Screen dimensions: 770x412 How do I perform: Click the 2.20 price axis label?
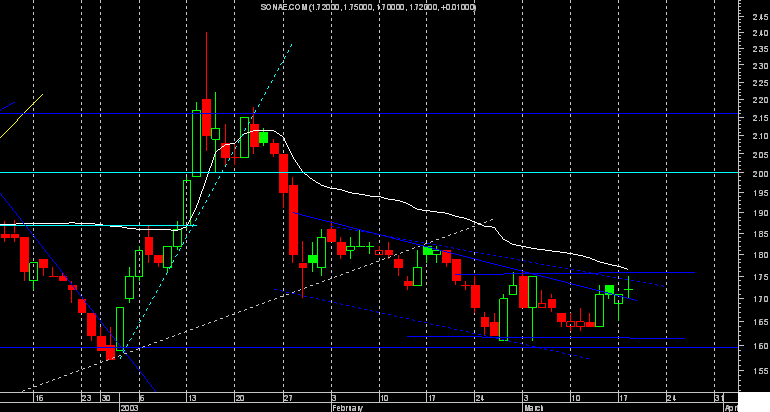tap(760, 100)
